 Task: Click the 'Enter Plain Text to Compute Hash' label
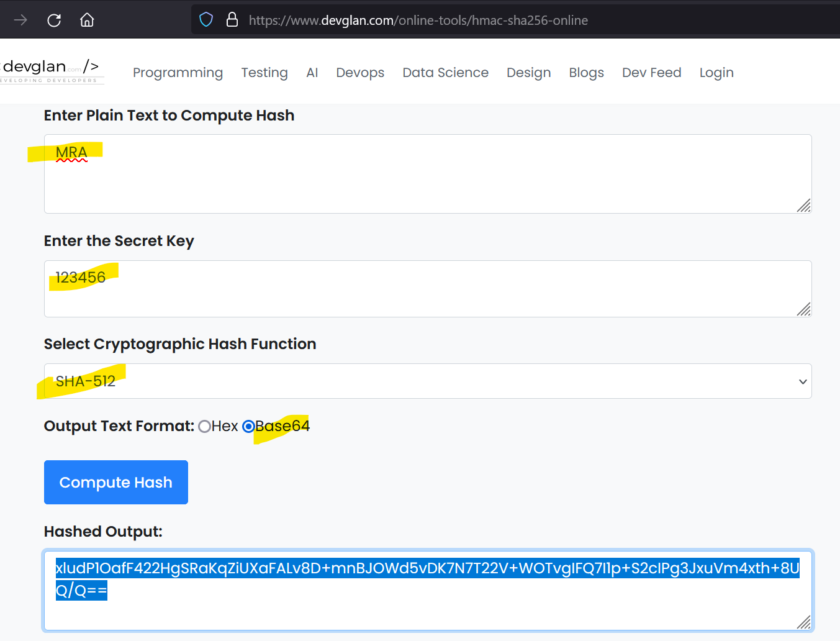tap(169, 116)
